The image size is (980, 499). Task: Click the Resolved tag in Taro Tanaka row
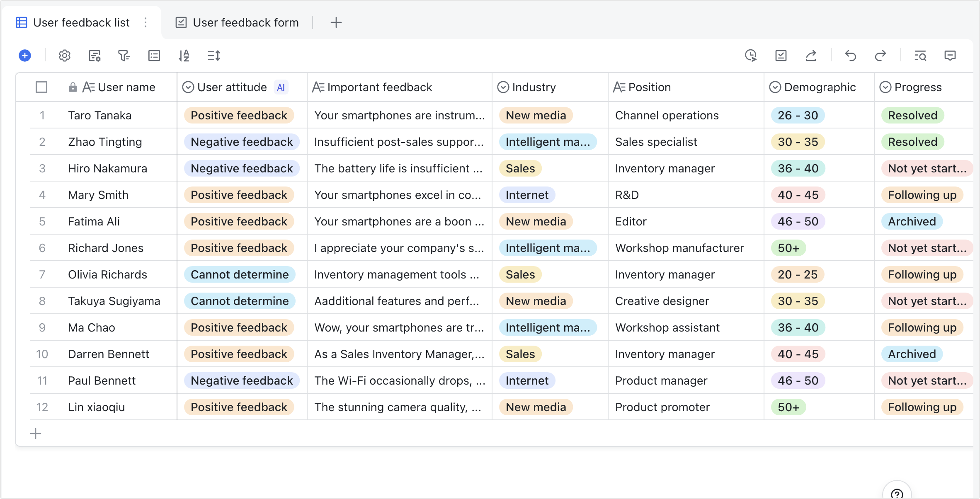(x=912, y=115)
